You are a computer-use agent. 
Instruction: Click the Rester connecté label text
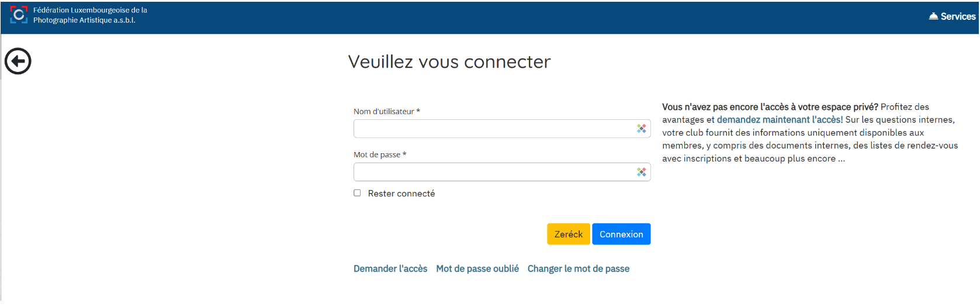(x=401, y=194)
